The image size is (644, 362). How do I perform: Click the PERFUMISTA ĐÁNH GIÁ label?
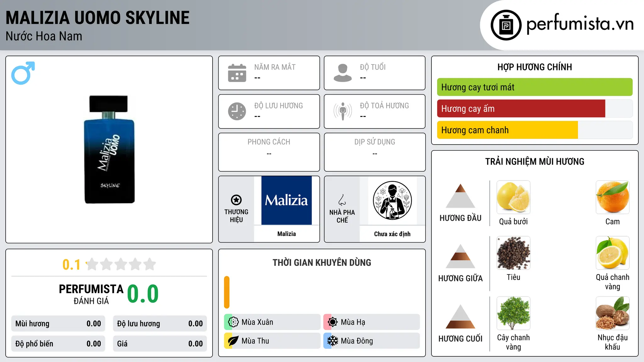[91, 294]
